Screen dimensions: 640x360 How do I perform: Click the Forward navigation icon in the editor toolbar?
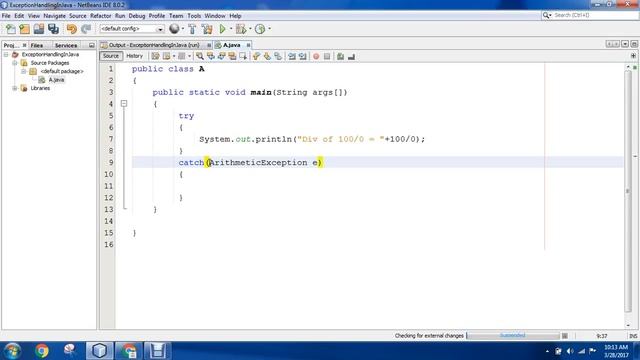click(182, 56)
